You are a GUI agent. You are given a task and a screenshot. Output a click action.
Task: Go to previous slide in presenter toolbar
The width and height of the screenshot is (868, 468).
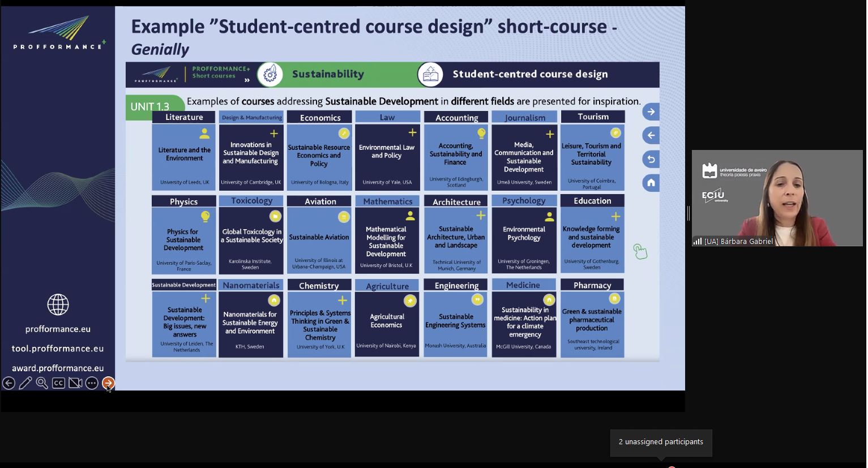tap(8, 383)
